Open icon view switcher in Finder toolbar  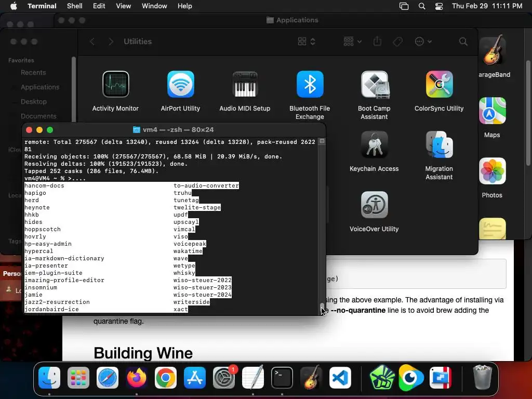307,42
